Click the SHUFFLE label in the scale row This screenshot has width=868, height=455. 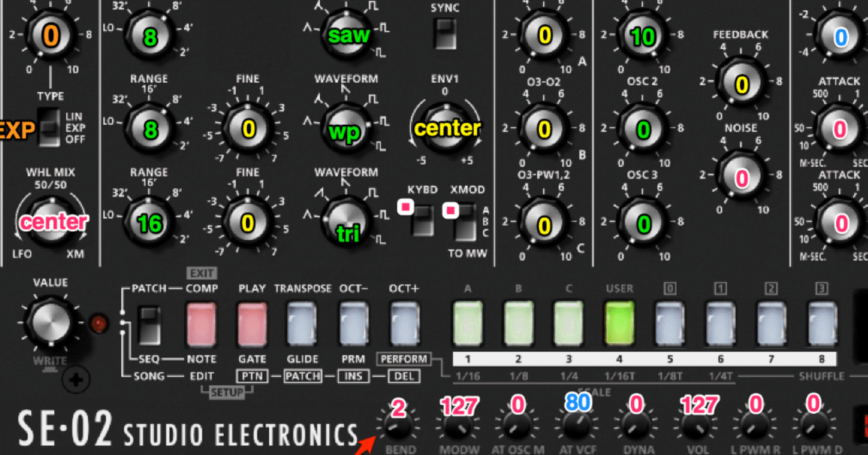(821, 376)
